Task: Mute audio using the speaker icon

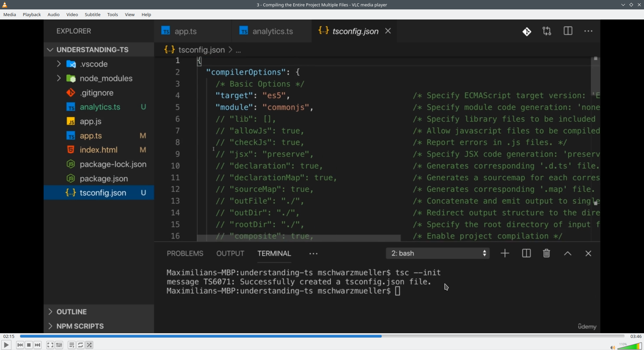Action: tap(612, 347)
